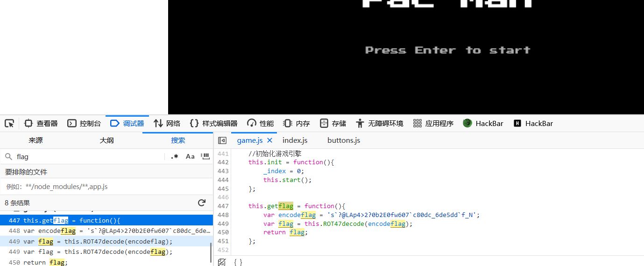Click the 要排除的文件 label
This screenshot has height=266, width=644.
[26, 172]
